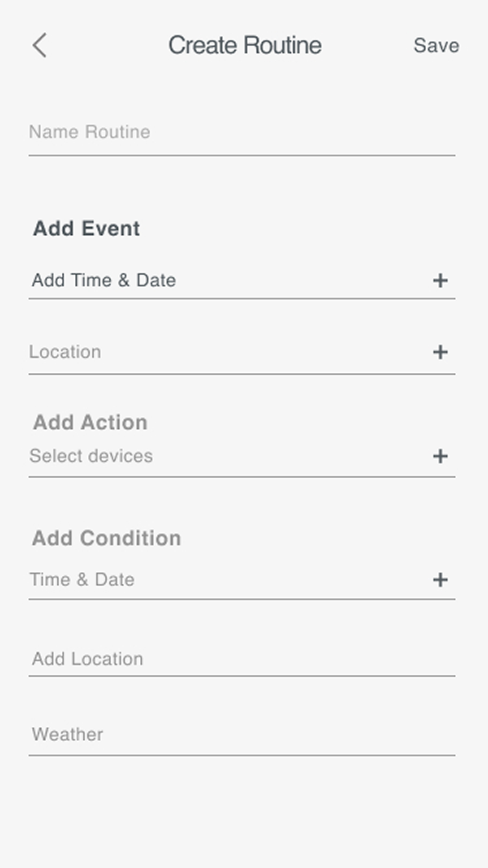Choose Time & Date label under Add Condition

click(82, 580)
